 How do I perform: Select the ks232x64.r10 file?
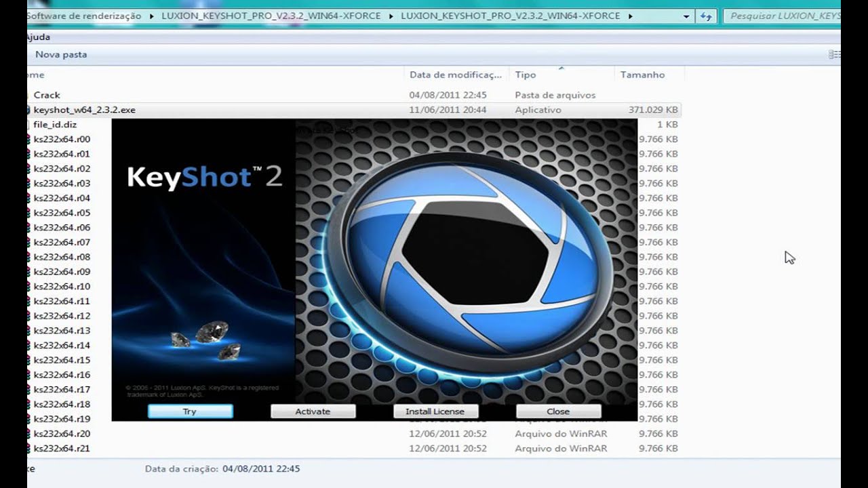click(x=62, y=287)
